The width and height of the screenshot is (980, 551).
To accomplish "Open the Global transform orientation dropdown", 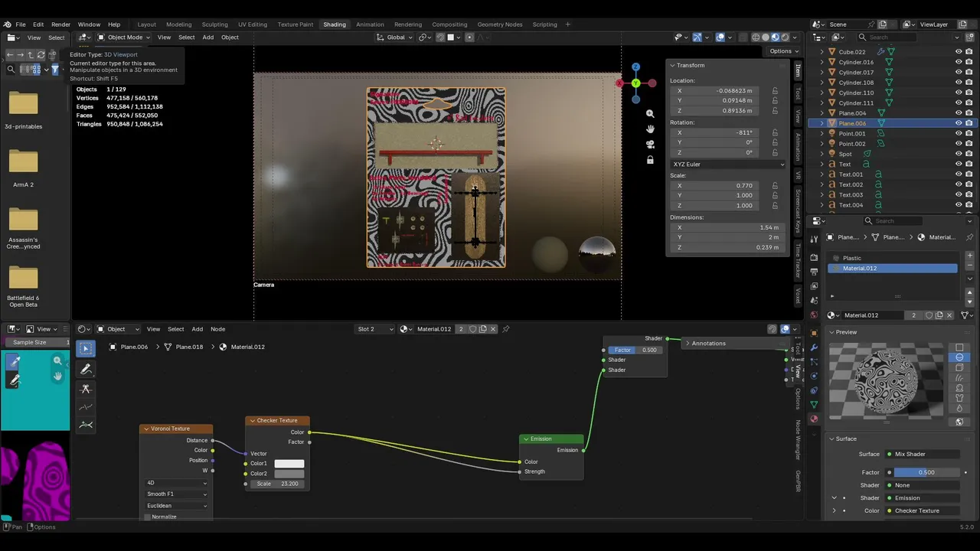I will [x=394, y=37].
